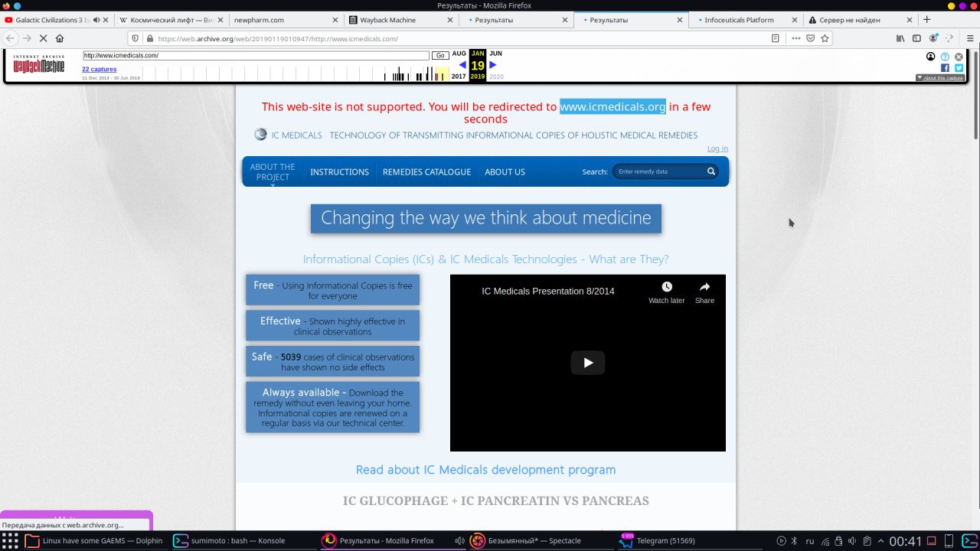This screenshot has width=980, height=551.
Task: Open INSTRUCTIONS menu item
Action: pyautogui.click(x=339, y=172)
